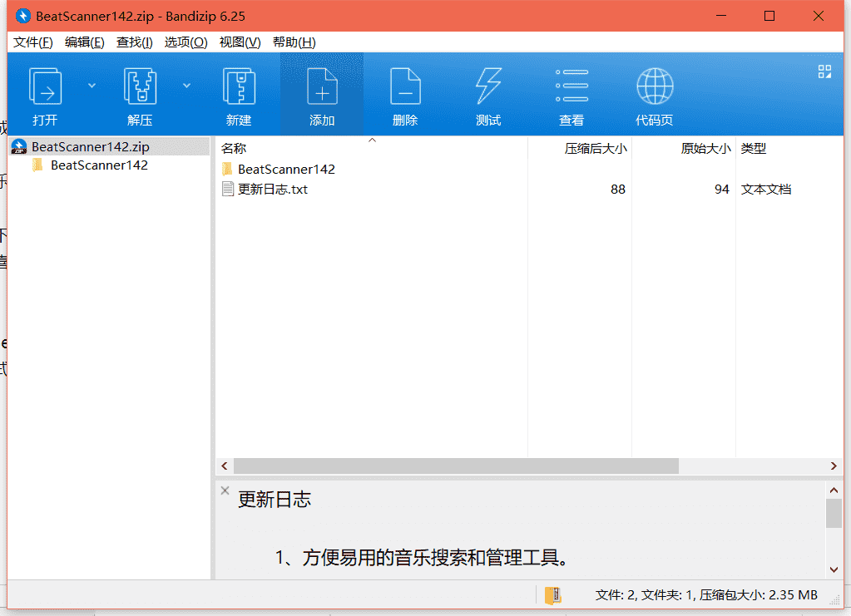The image size is (851, 616).
Task: Click the 更新日志.txt document icon
Action: click(228, 190)
